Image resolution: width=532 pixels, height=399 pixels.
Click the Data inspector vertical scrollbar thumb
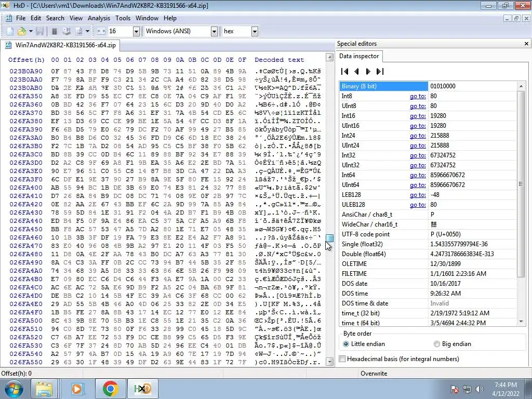pyautogui.click(x=521, y=184)
